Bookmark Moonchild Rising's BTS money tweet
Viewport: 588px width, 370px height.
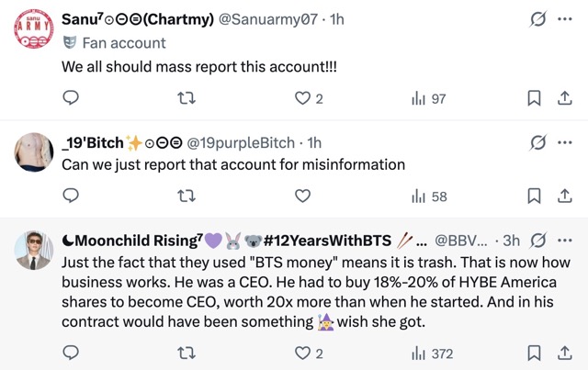point(535,353)
